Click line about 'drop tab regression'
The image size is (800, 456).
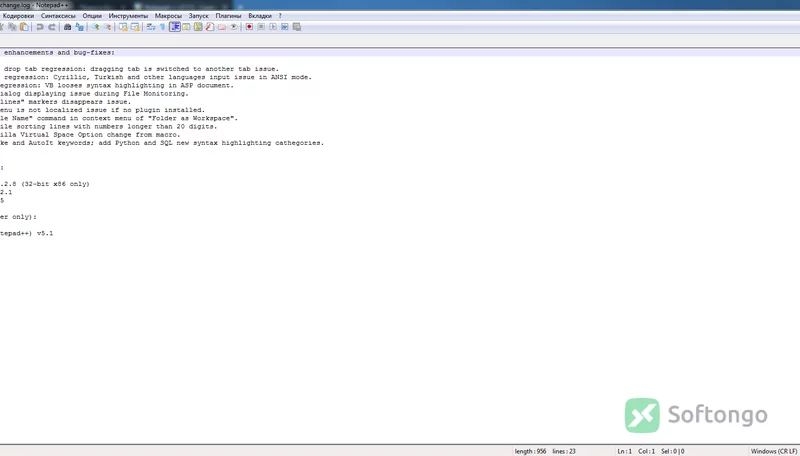[141, 69]
